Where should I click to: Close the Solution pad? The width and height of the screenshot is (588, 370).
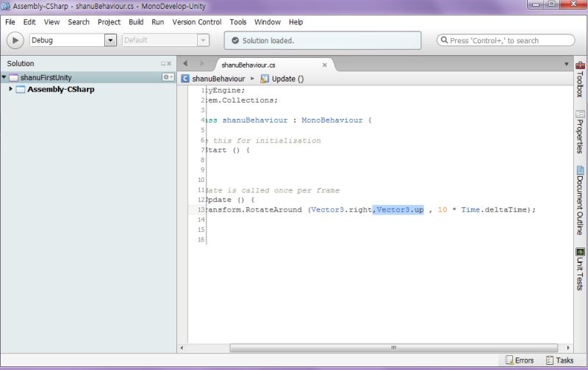click(169, 64)
